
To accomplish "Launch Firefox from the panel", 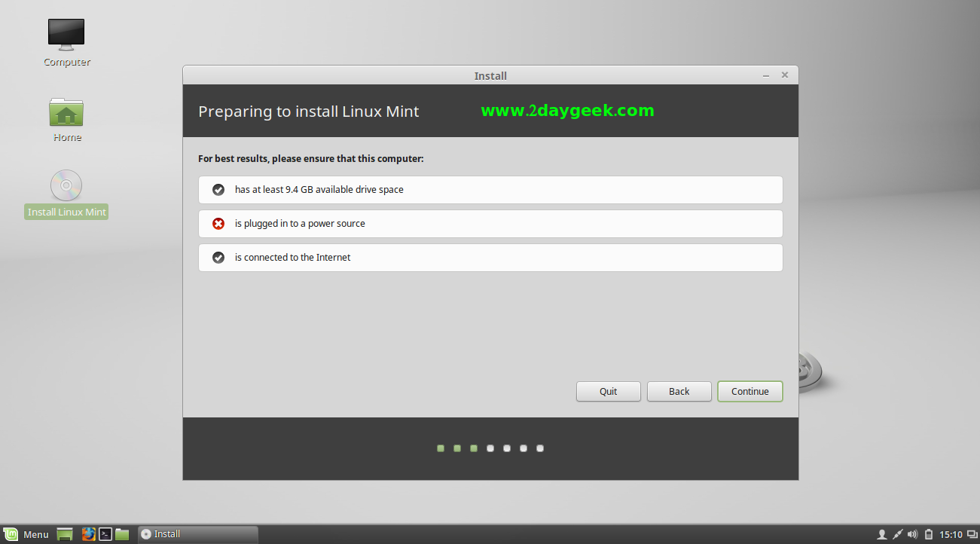I will coord(88,534).
